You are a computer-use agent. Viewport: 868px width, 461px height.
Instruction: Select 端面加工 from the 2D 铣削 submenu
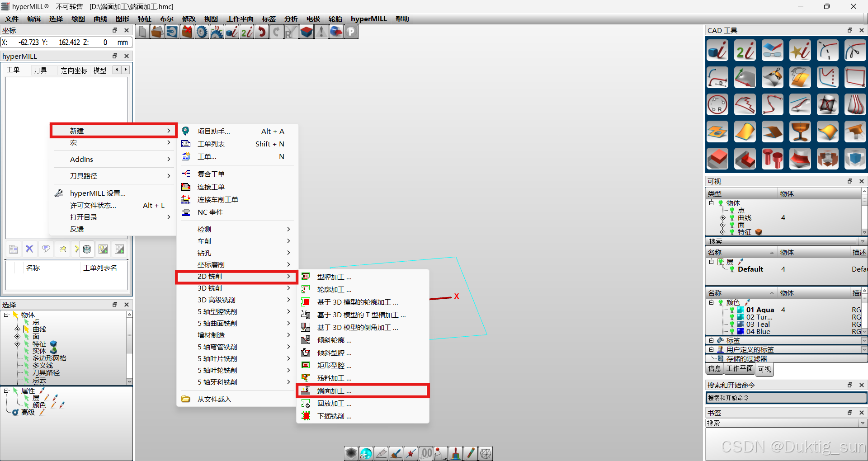363,391
